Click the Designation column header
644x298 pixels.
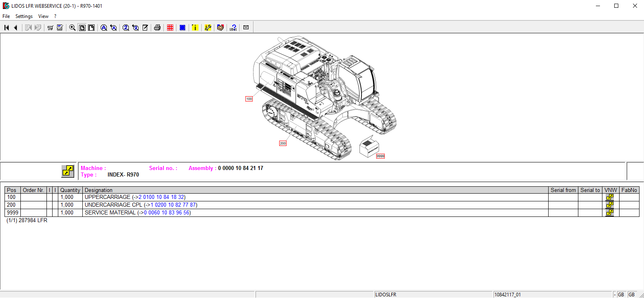click(x=315, y=190)
